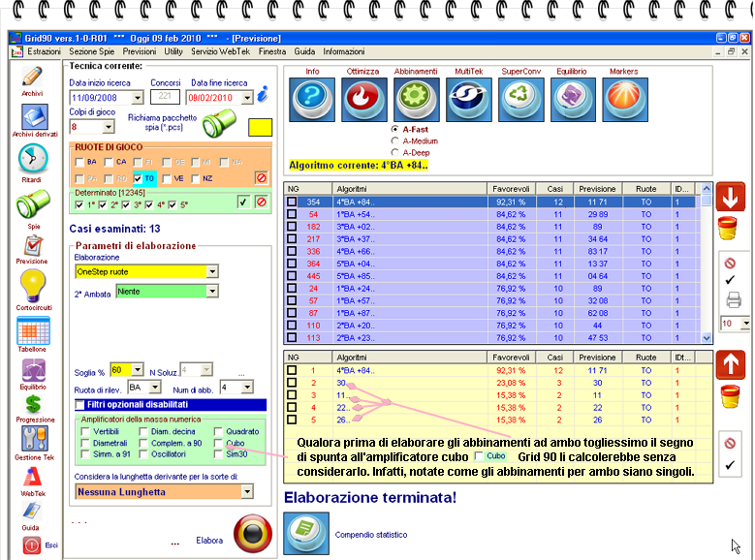
Task: Click the Richiama pacchetto spia flashlight
Action: [x=219, y=123]
